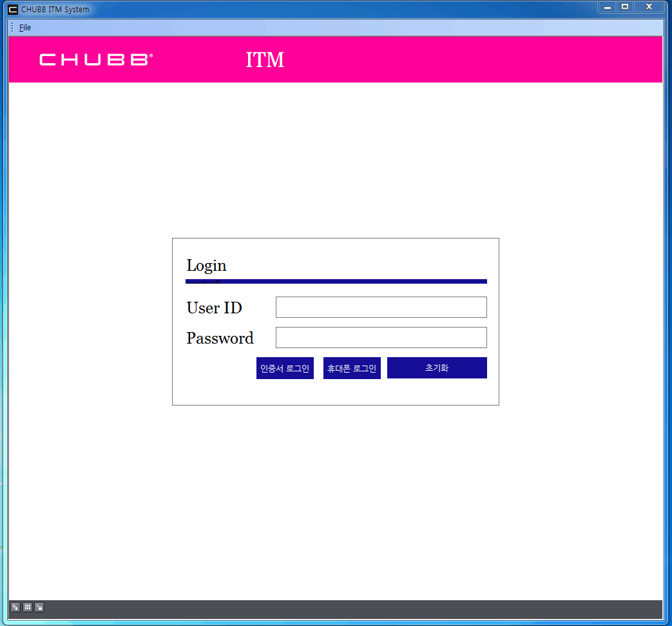
Task: Click the 'ITM' banner title text
Action: tap(265, 59)
